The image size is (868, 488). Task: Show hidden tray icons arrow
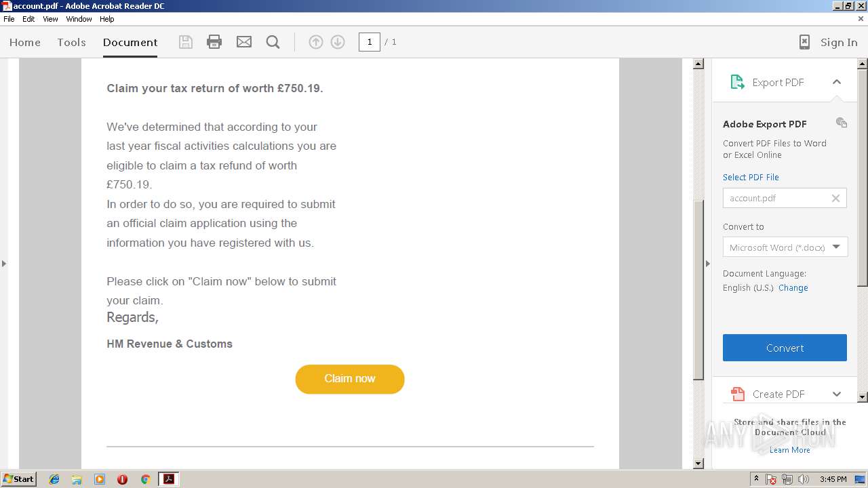coord(756,479)
